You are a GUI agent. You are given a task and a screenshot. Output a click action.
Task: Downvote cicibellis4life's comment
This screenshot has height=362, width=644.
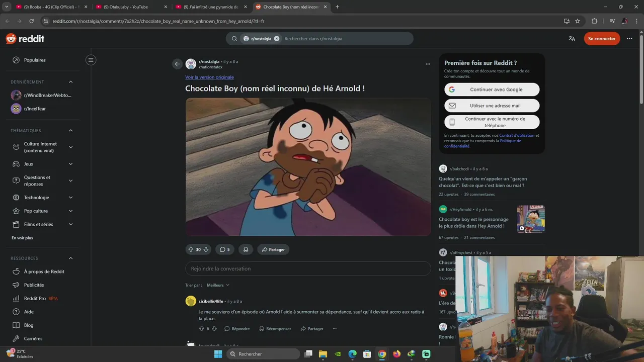214,329
